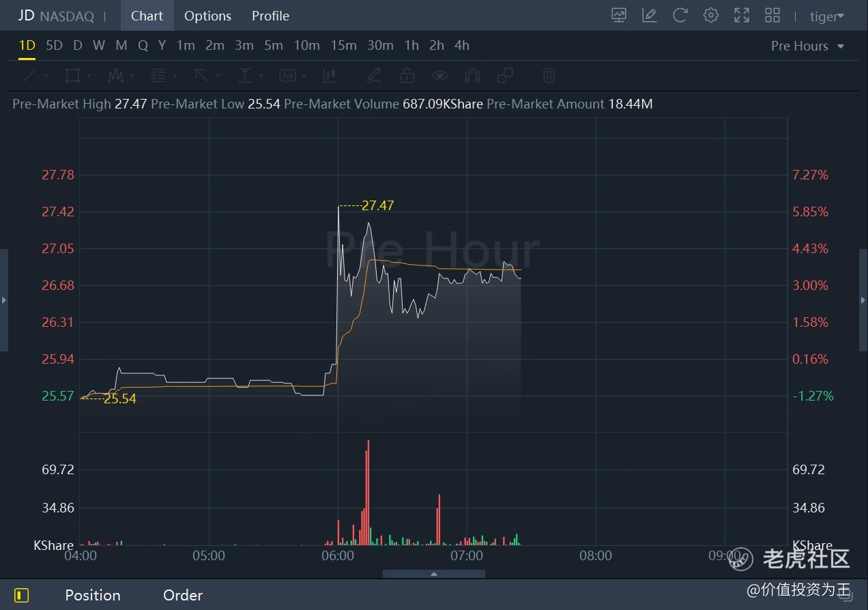Select the 5D timeframe
Image resolution: width=868 pixels, height=610 pixels.
54,45
